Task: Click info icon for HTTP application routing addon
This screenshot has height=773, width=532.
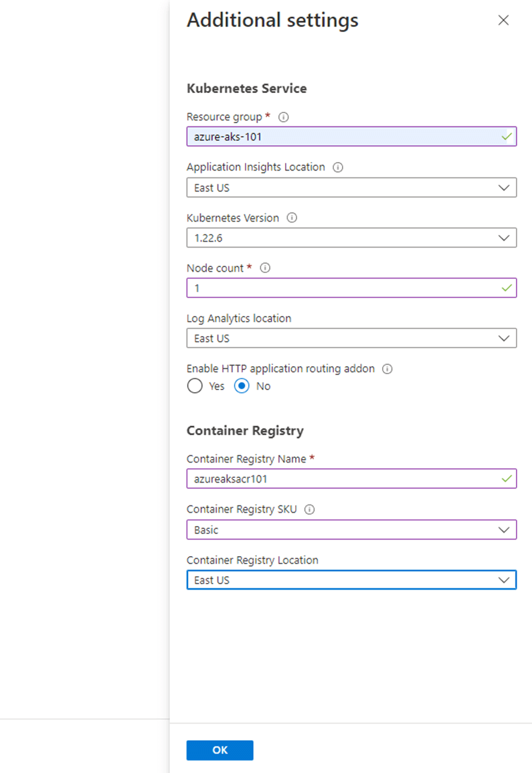Action: tap(387, 369)
